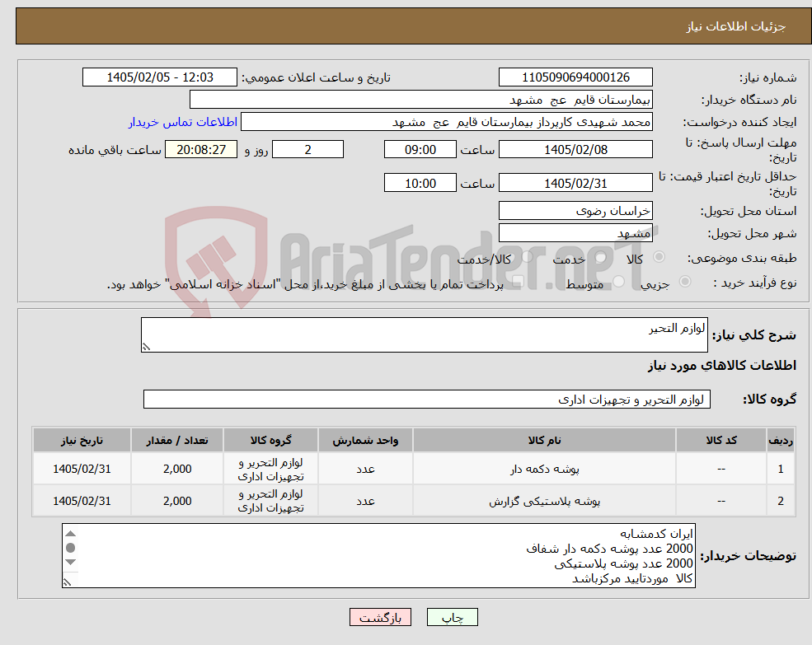Click the تعداد / مقدار column header
The width and height of the screenshot is (812, 645).
point(177,440)
